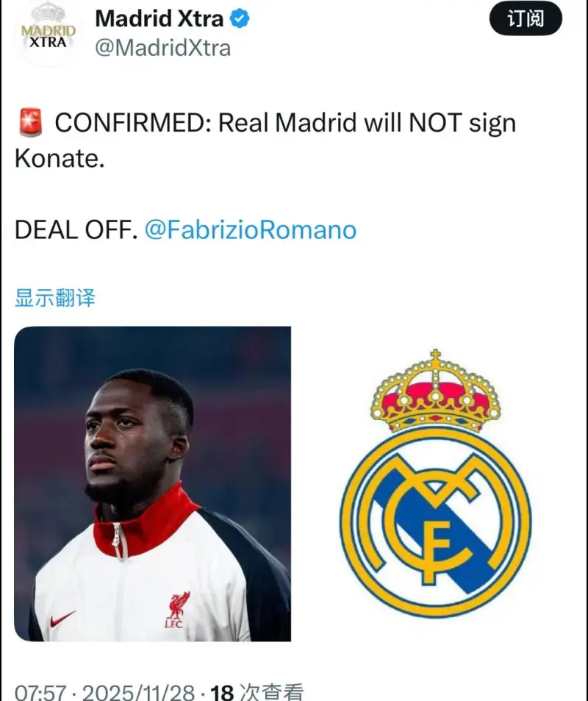This screenshot has width=588, height=701.
Task: Click 显示翻译 to show translation
Action: (55, 298)
